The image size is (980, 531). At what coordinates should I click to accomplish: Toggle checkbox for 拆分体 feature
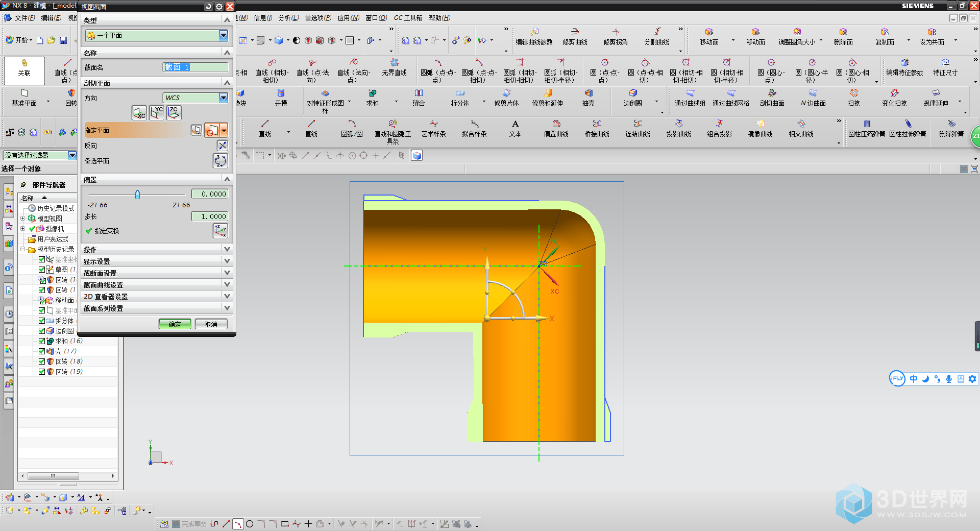(x=42, y=321)
